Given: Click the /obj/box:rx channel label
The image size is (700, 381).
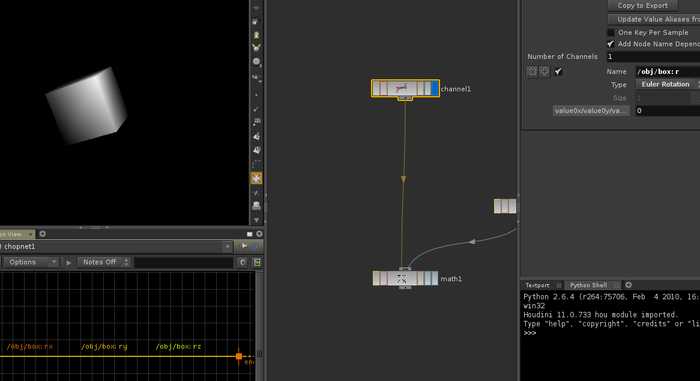Looking at the screenshot, I should tap(29, 347).
